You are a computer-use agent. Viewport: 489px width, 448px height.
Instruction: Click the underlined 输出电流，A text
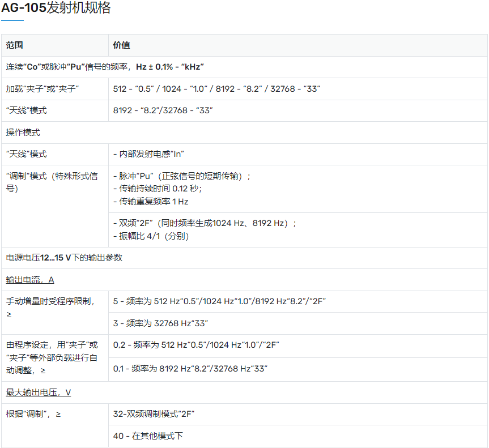tap(30, 280)
